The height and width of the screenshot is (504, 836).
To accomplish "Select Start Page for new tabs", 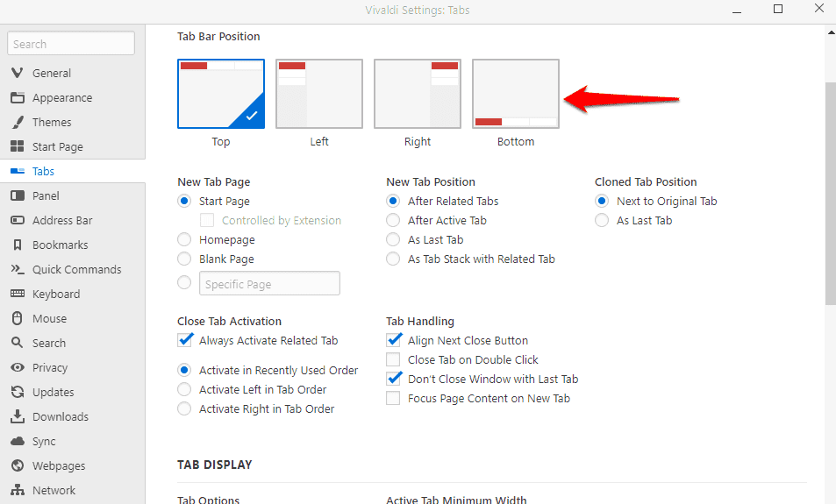I will (x=184, y=201).
